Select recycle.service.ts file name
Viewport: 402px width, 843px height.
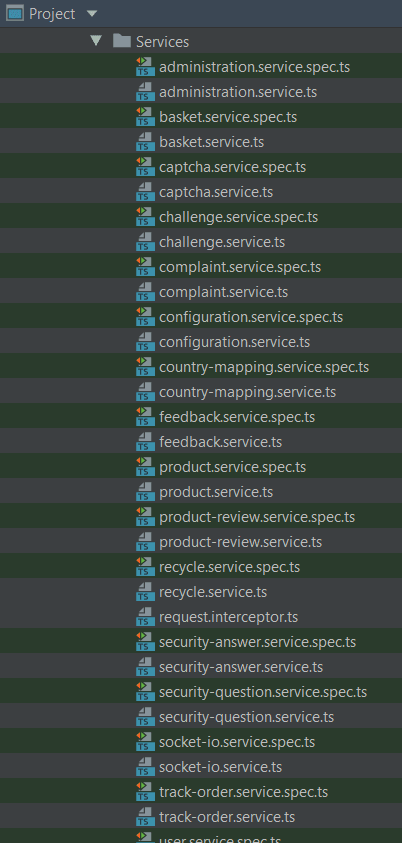point(213,592)
